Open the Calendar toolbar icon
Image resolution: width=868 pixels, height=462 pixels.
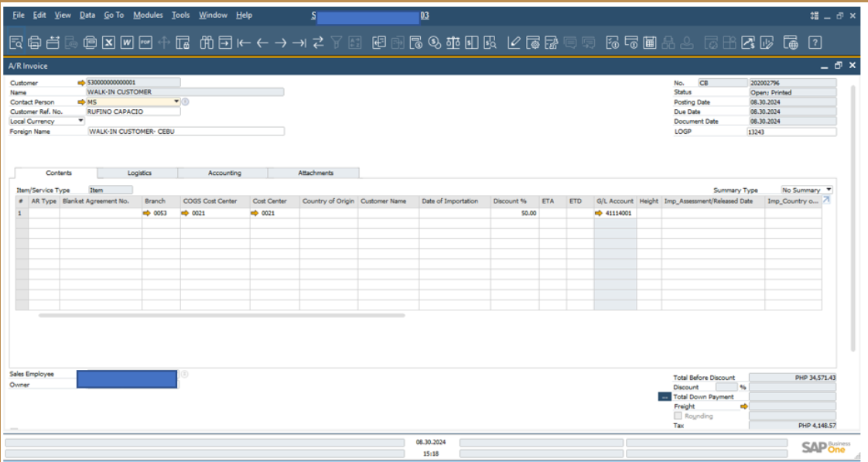point(650,43)
